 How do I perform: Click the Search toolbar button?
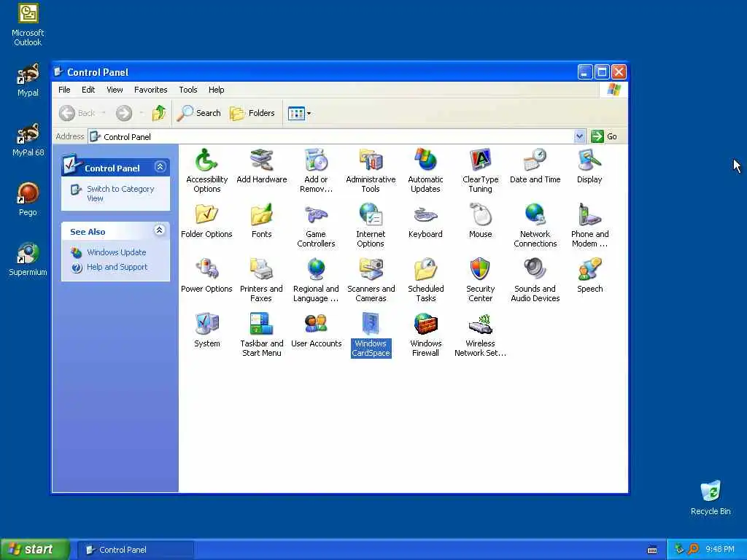click(x=198, y=113)
